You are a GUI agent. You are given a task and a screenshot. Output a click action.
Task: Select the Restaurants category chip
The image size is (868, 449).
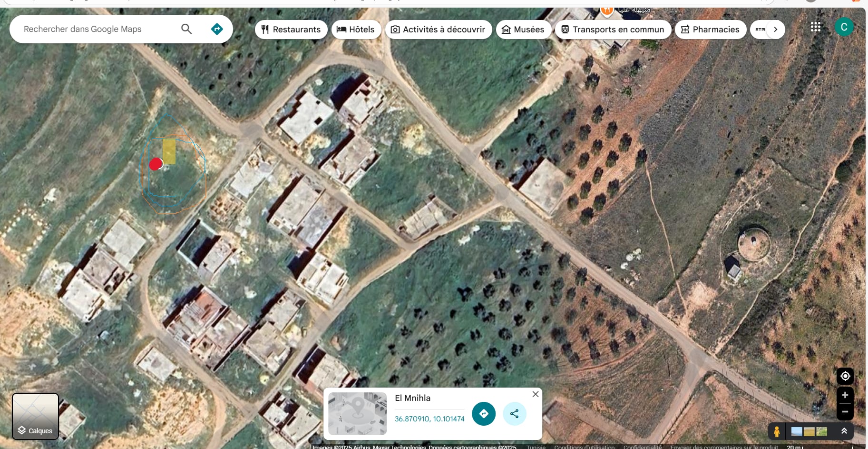pos(291,30)
